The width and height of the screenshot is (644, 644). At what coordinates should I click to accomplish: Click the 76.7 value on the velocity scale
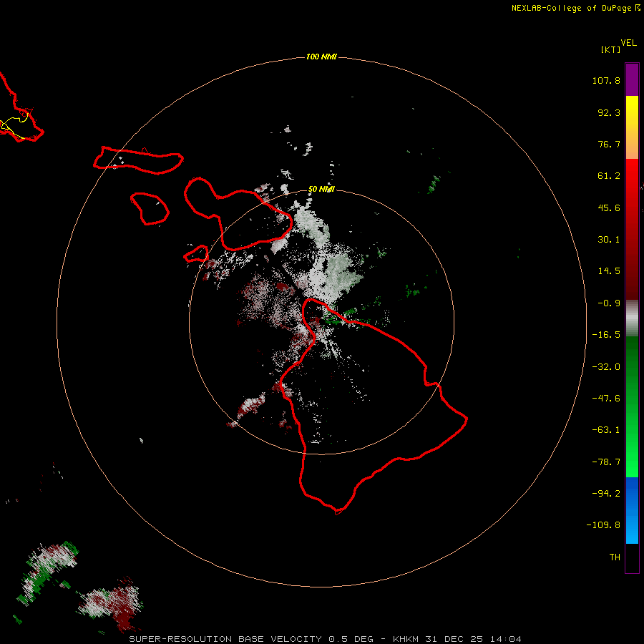tap(609, 144)
